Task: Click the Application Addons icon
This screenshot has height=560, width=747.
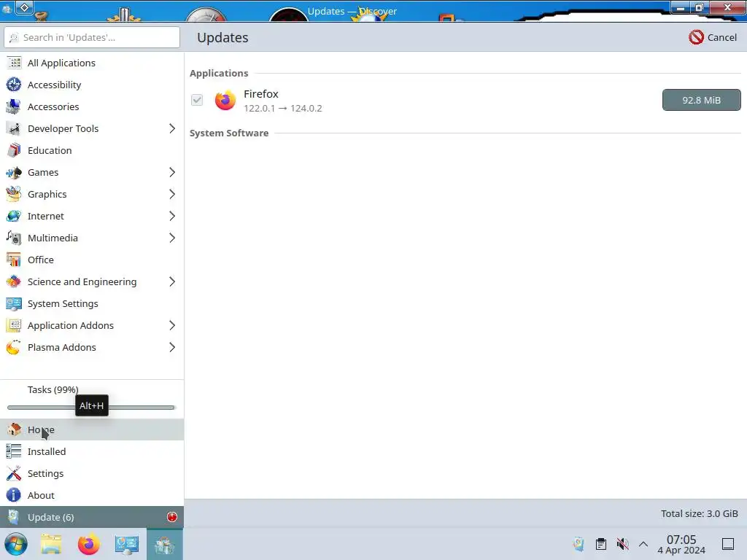Action: [14, 326]
